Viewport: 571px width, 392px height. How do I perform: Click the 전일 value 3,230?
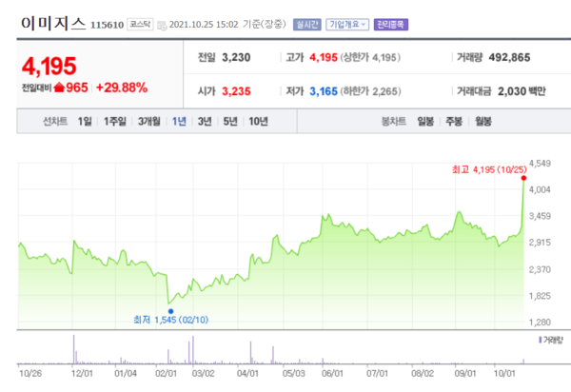[x=236, y=57]
